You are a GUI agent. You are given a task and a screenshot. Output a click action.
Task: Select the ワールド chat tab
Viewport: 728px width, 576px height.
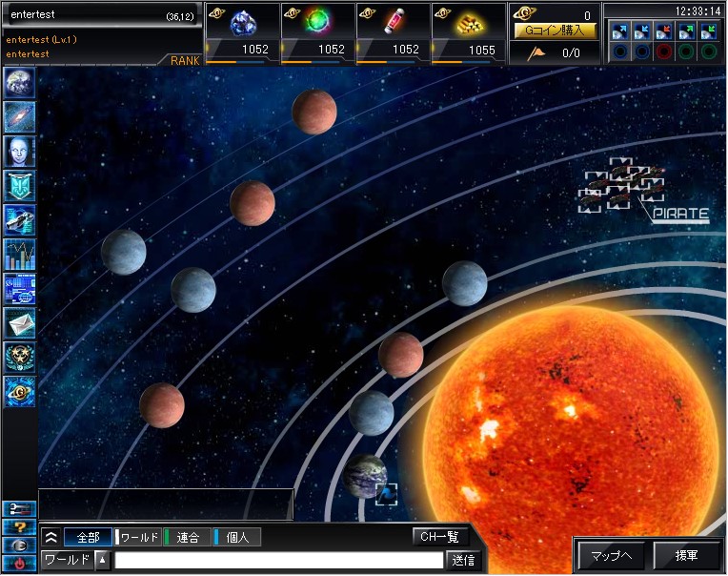(x=138, y=538)
